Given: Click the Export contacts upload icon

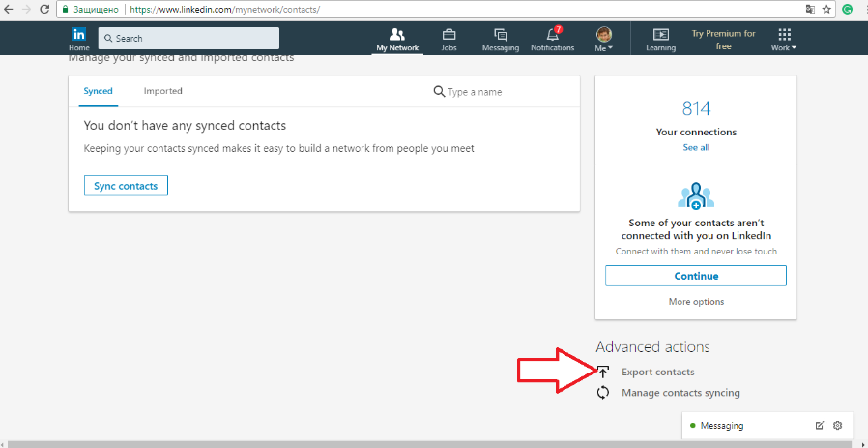Looking at the screenshot, I should click(603, 372).
